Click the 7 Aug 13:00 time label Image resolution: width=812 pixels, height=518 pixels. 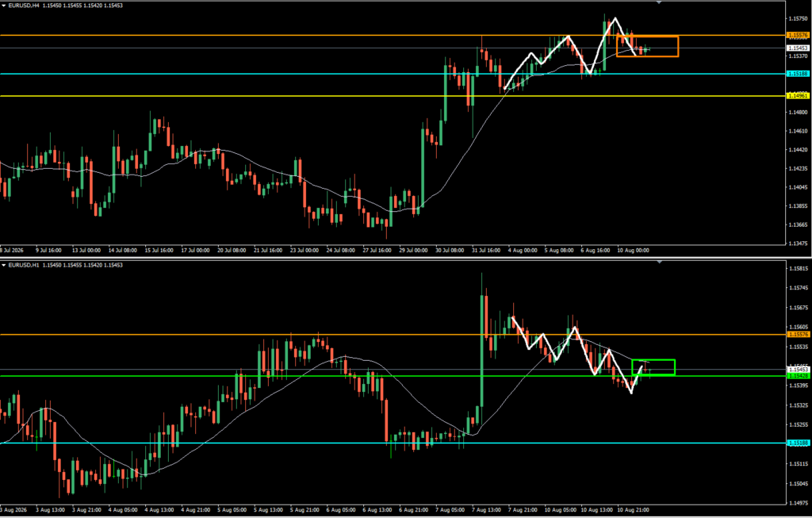(x=486, y=510)
